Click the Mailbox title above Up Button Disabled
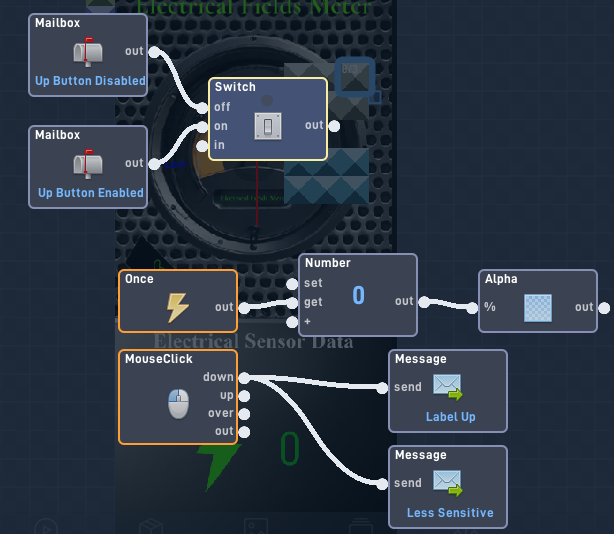This screenshot has width=614, height=534. click(58, 23)
